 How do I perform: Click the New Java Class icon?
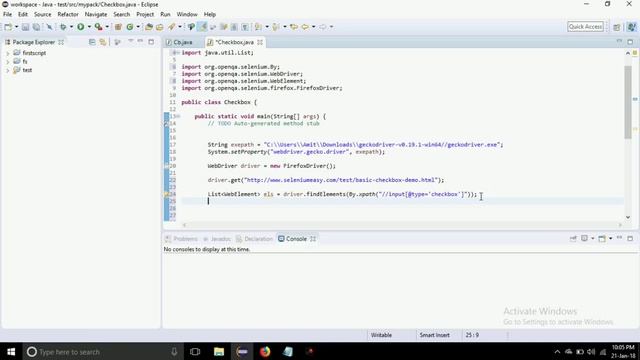130,27
